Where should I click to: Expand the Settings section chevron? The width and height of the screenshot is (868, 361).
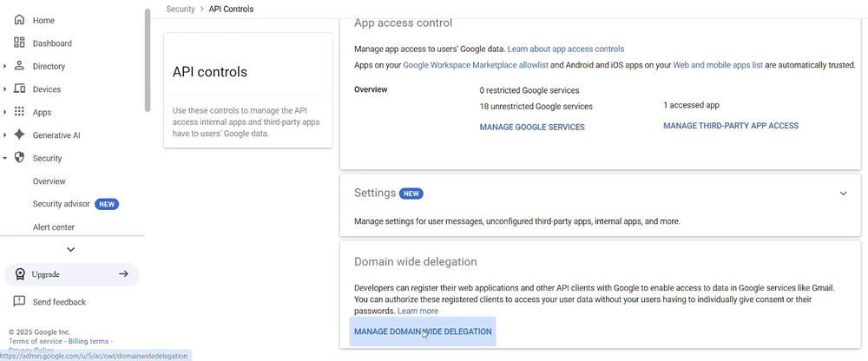click(x=843, y=194)
